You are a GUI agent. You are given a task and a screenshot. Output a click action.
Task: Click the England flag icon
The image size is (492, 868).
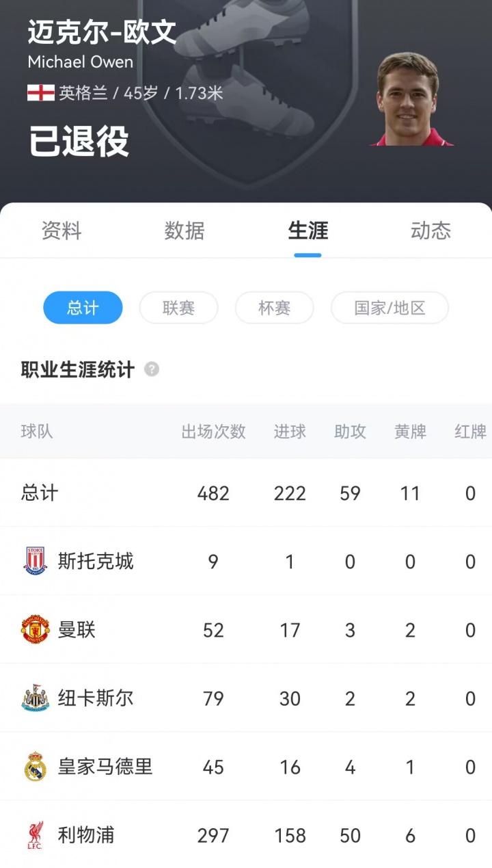pos(41,93)
